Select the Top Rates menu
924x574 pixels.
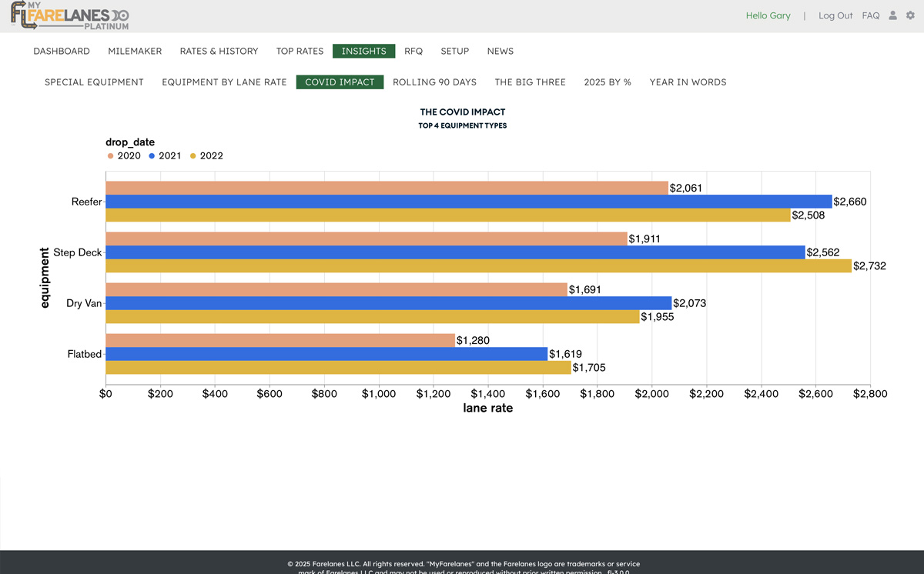(x=300, y=52)
